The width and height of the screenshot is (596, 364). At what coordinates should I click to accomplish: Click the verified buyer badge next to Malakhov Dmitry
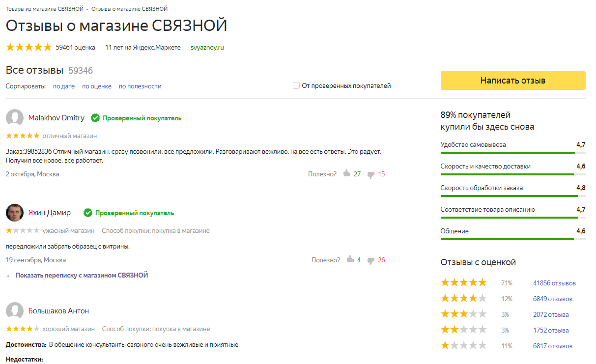tap(136, 118)
